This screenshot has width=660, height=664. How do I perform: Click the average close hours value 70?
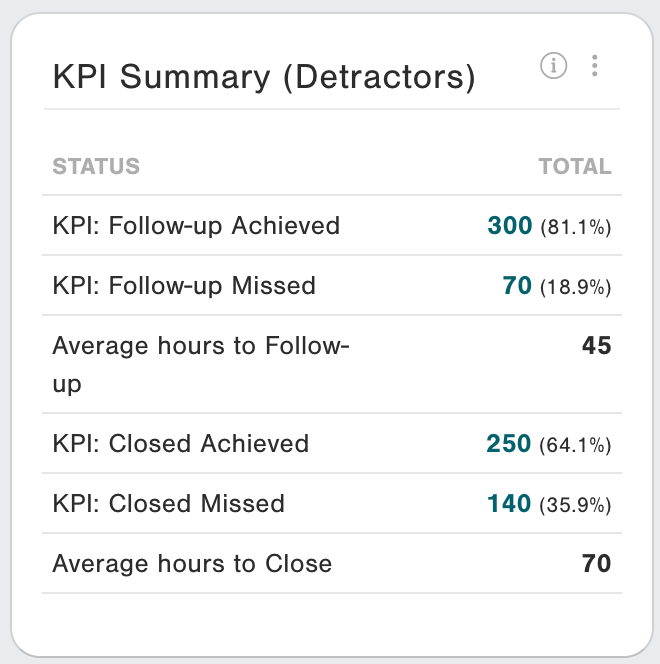596,564
